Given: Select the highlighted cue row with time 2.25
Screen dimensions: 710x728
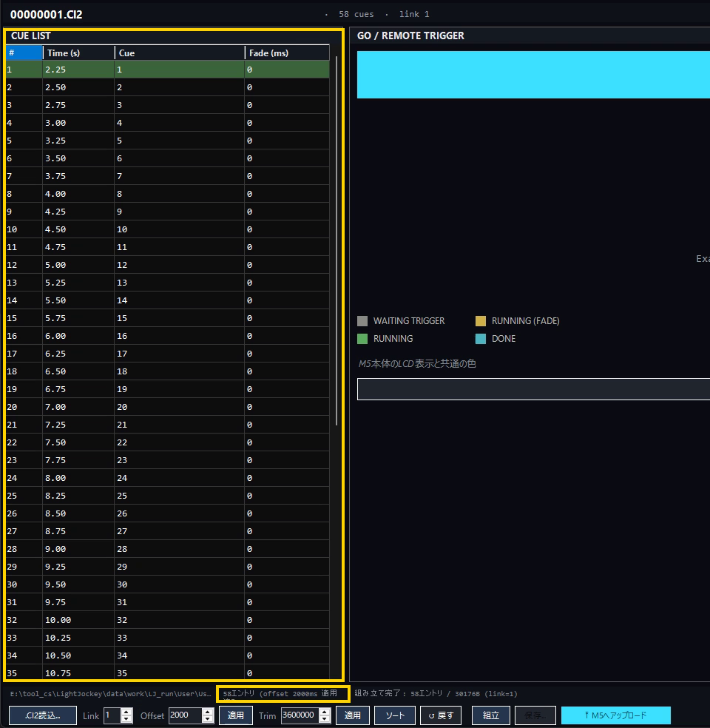Looking at the screenshot, I should (168, 70).
